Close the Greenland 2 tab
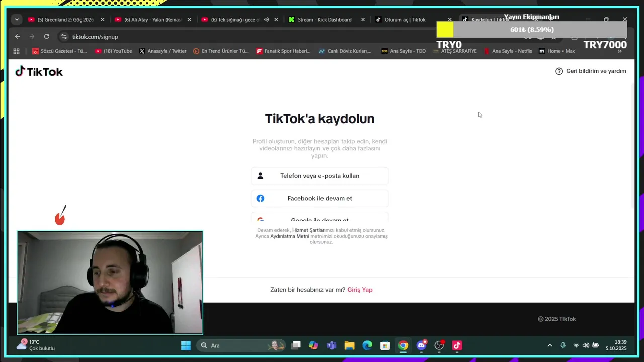The width and height of the screenshot is (644, 362). pos(103,20)
